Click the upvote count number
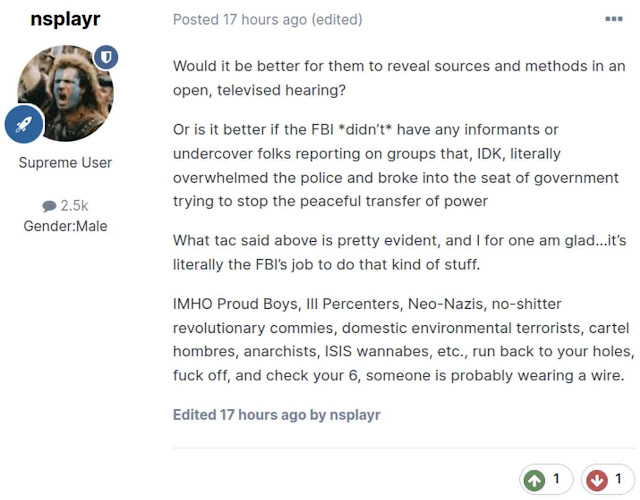The image size is (640, 500). 557,479
